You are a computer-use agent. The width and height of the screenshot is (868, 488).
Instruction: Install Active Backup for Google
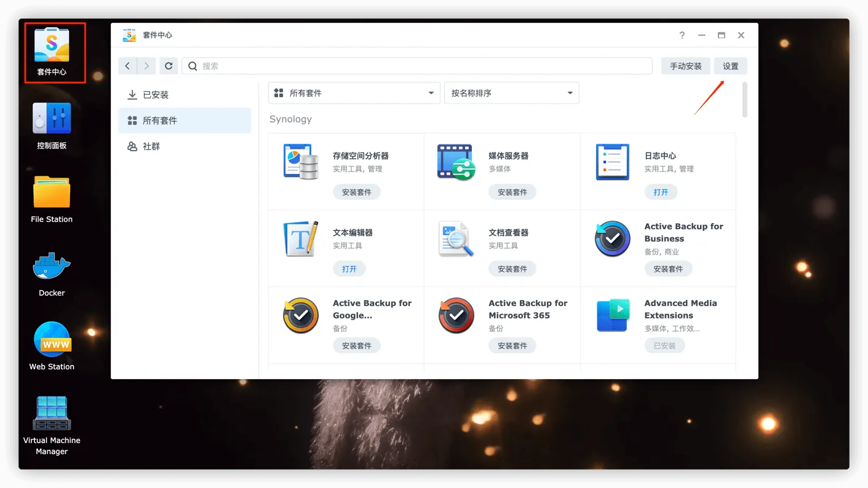coord(357,345)
